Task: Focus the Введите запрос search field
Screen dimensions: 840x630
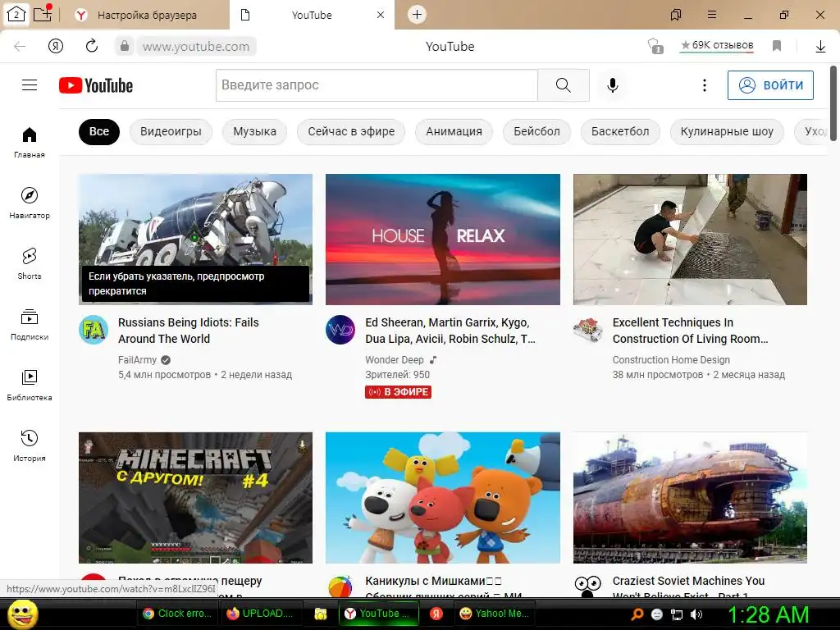Action: point(377,85)
